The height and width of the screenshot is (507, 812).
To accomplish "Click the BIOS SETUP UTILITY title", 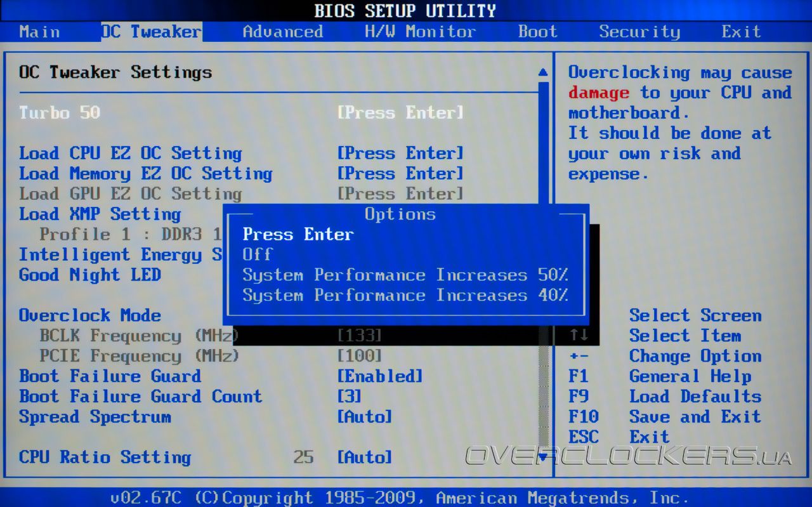I will click(405, 11).
